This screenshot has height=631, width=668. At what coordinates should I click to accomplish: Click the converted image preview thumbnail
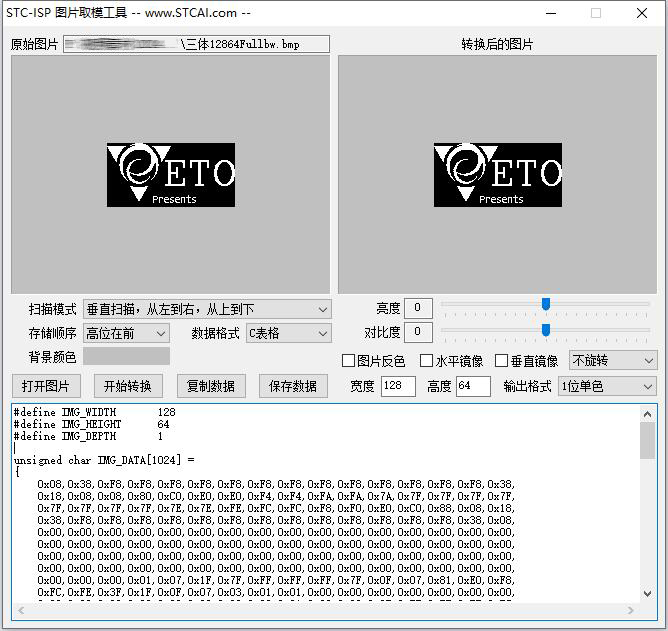click(498, 175)
